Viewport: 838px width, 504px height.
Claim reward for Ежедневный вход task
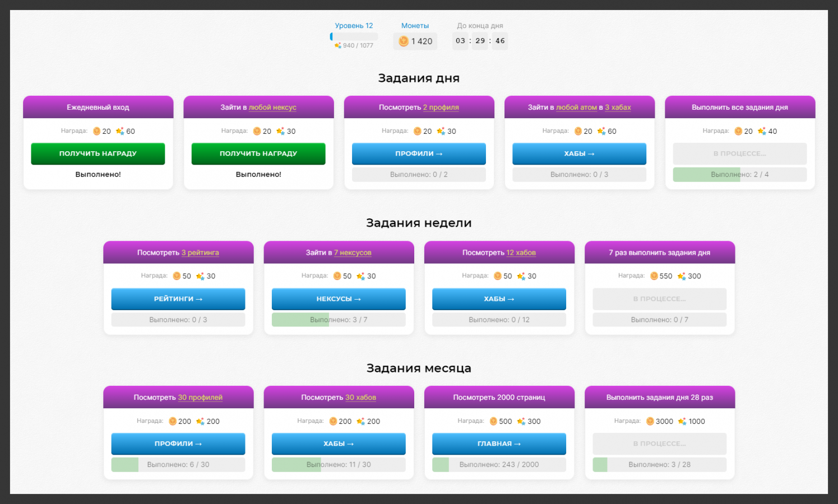pos(98,153)
